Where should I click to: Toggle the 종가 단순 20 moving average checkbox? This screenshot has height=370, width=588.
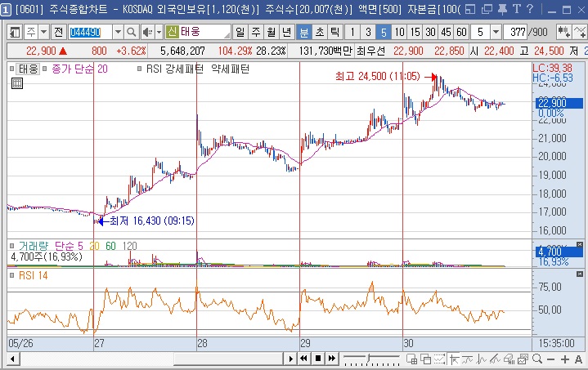pyautogui.click(x=45, y=69)
